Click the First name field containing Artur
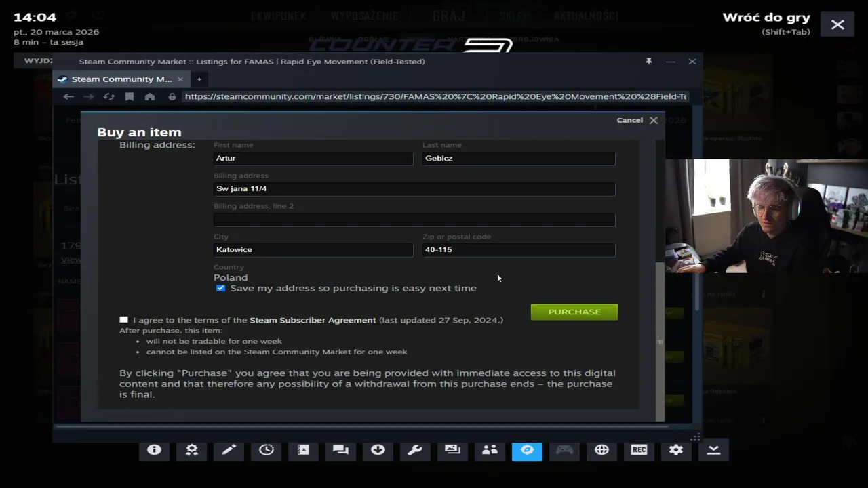 point(313,158)
